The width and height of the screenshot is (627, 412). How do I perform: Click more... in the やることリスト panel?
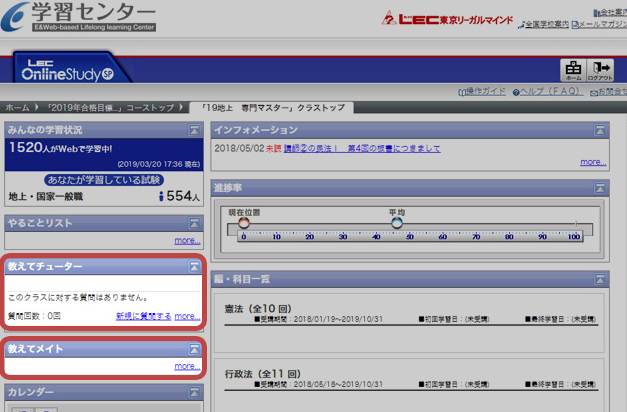(x=187, y=240)
